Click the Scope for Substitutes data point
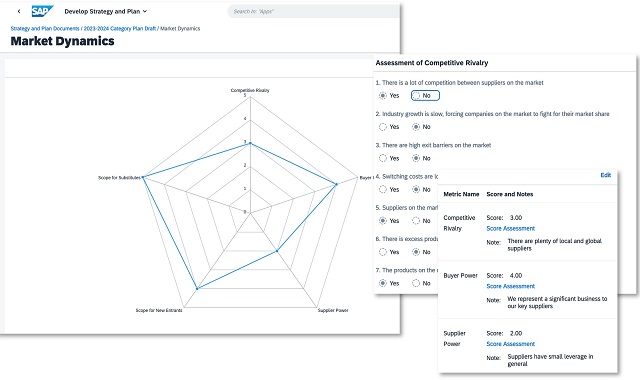Viewport: 640px width, 380px height. 143,177
